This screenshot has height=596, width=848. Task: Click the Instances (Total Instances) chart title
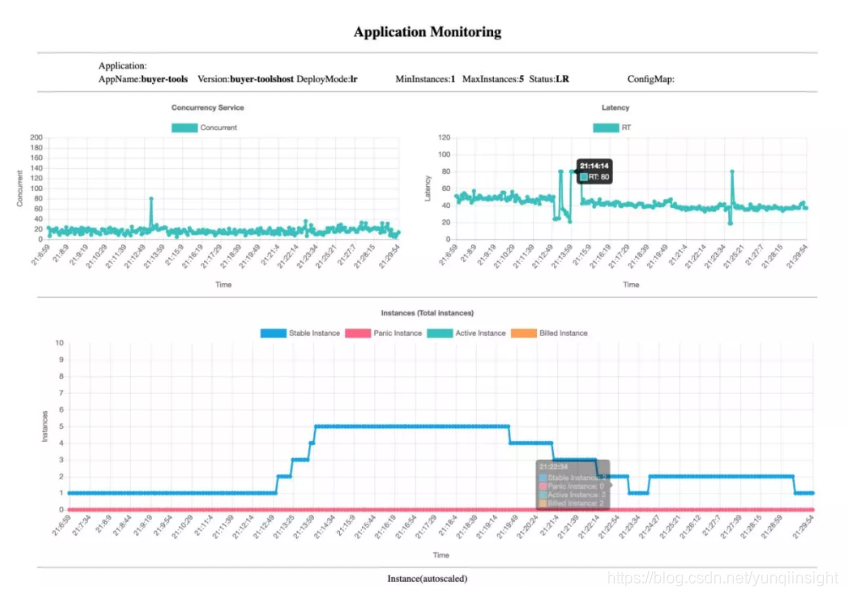pos(427,313)
